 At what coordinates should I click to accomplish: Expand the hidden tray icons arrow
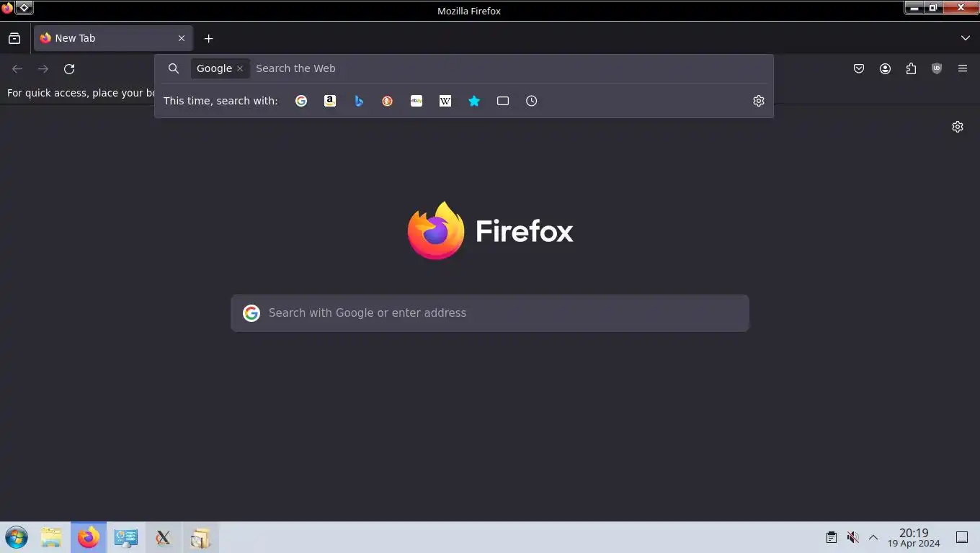click(x=873, y=537)
